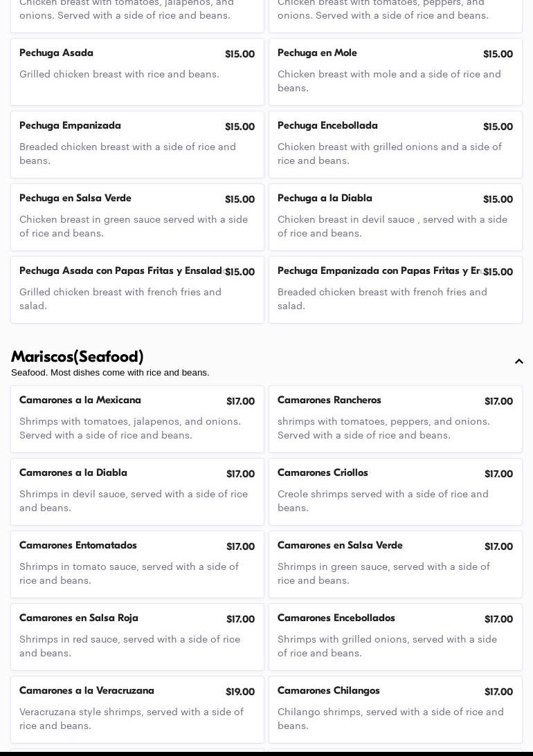
Task: Pick Camarones en Salsa Verde
Action: pyautogui.click(x=395, y=564)
